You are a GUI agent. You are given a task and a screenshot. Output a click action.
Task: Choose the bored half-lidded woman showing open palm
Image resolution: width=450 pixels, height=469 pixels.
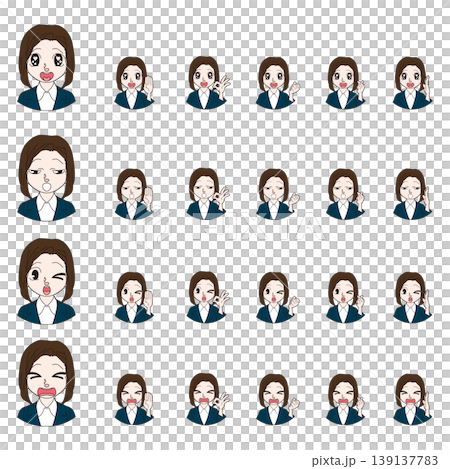tap(134, 194)
